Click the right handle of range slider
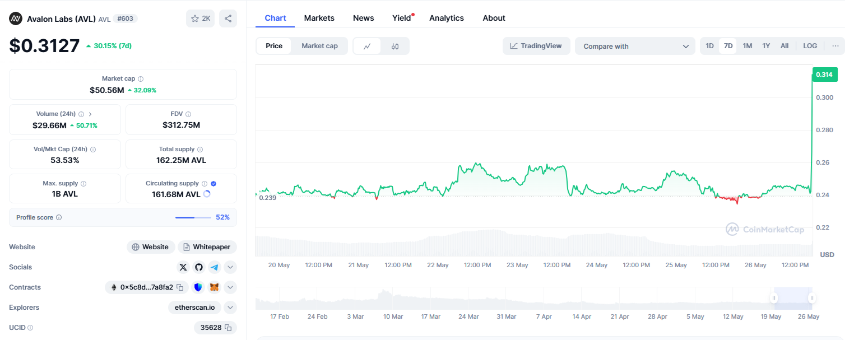Screen dimensions: 868x340 (x=811, y=298)
